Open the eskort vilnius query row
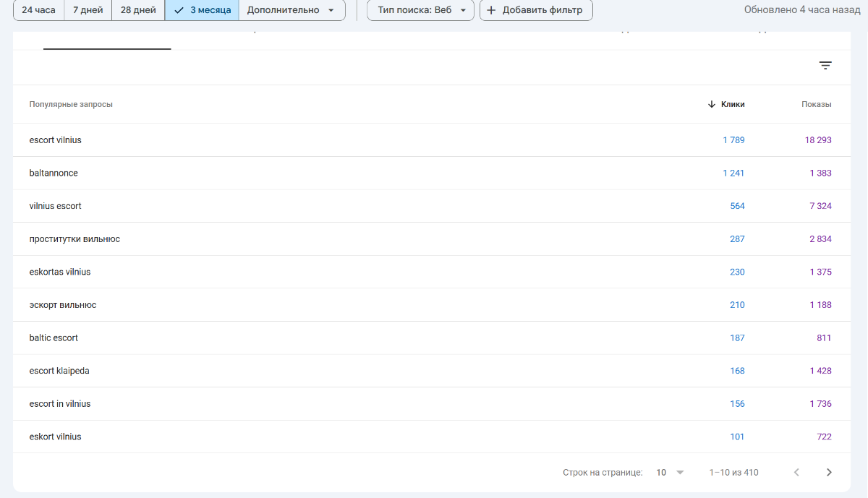 [x=56, y=437]
